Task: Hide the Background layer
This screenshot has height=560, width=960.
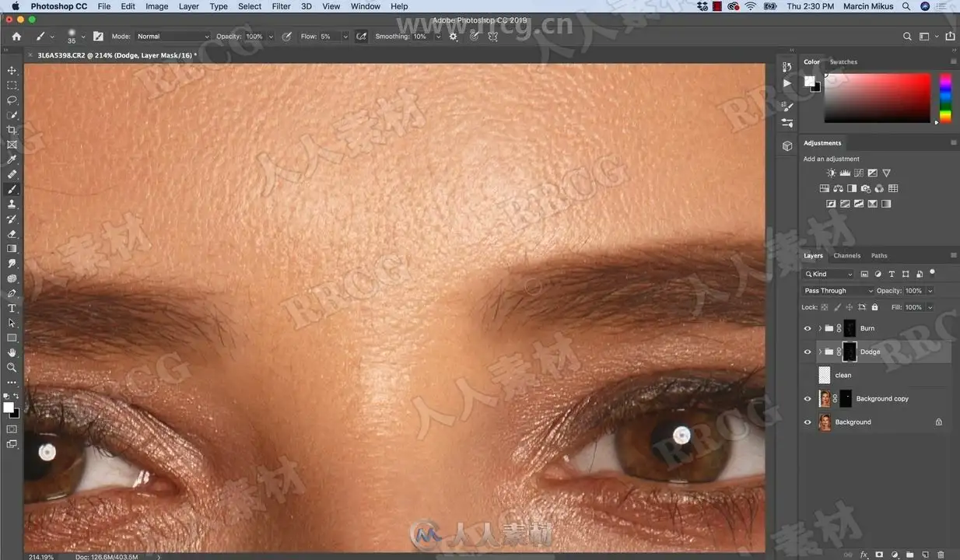Action: [808, 422]
